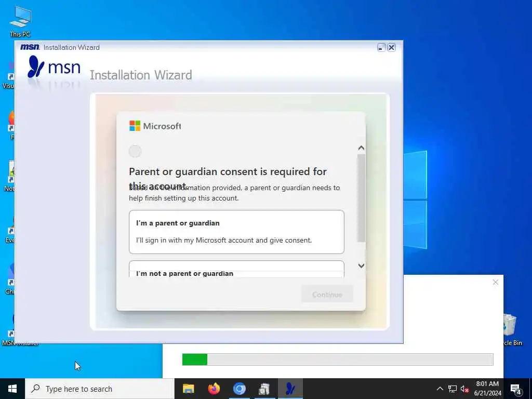532x399 pixels.
Task: Click the dialog scrollbar's down arrow
Action: [362, 265]
